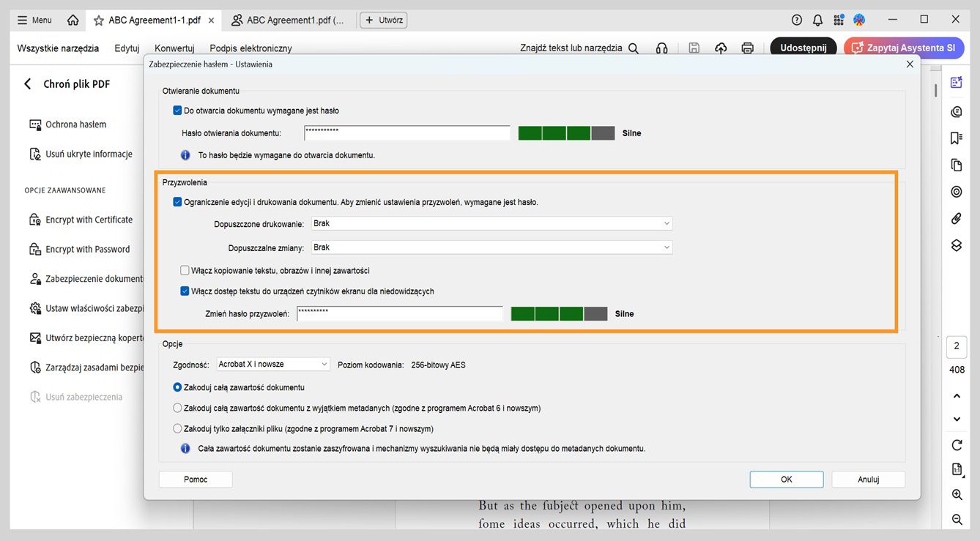Click the Hasło otwierania dokumentu field
Screen dimensions: 980x541
tap(407, 133)
